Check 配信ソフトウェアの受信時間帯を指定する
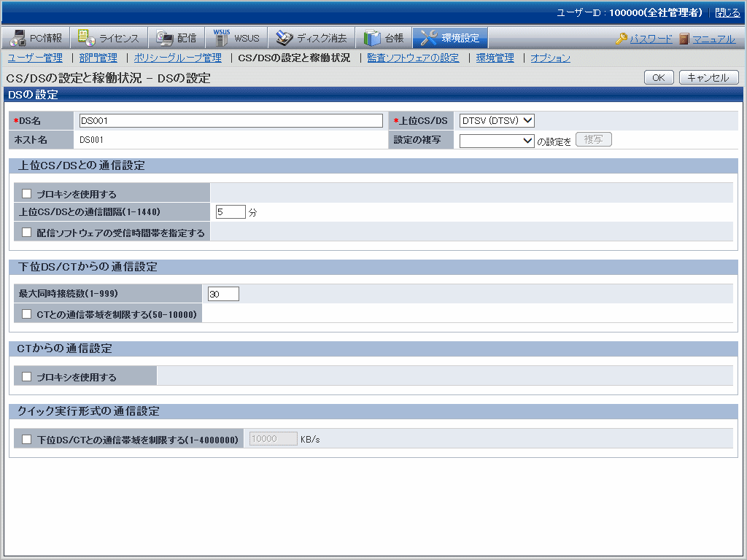747x560 pixels. click(27, 232)
